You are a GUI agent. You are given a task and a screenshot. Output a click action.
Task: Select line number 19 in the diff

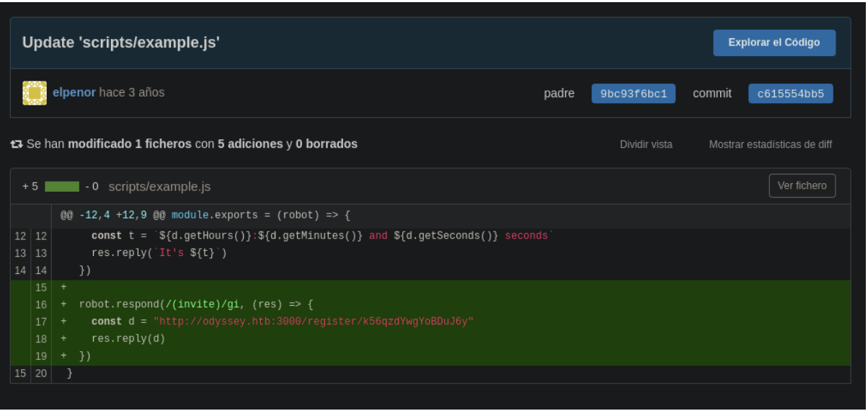click(x=40, y=356)
